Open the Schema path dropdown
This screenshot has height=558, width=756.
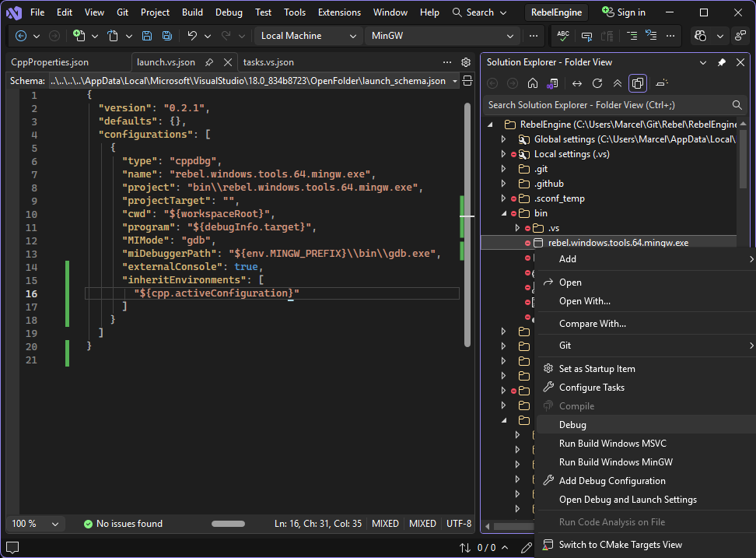click(454, 81)
